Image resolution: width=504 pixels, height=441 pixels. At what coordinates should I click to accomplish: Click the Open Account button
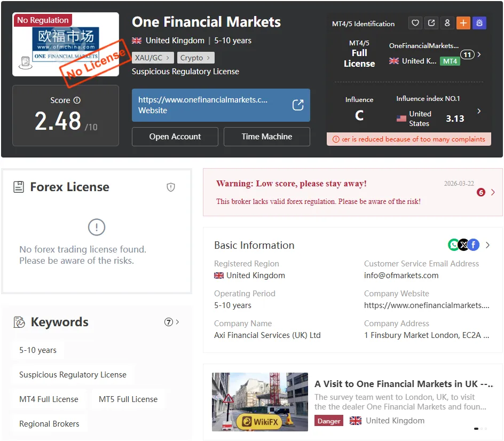(x=175, y=137)
